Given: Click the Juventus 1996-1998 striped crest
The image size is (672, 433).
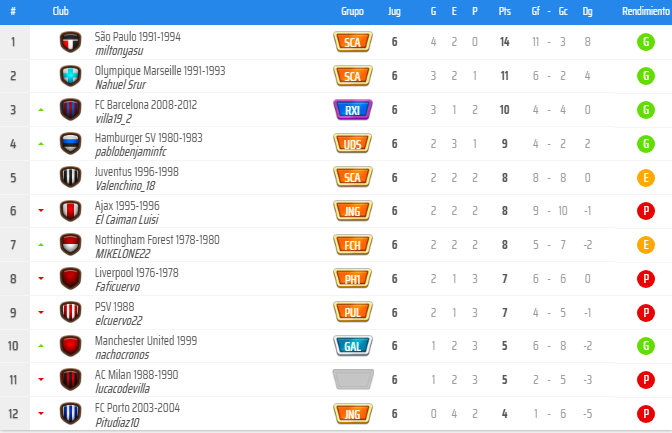Looking at the screenshot, I should tap(69, 178).
